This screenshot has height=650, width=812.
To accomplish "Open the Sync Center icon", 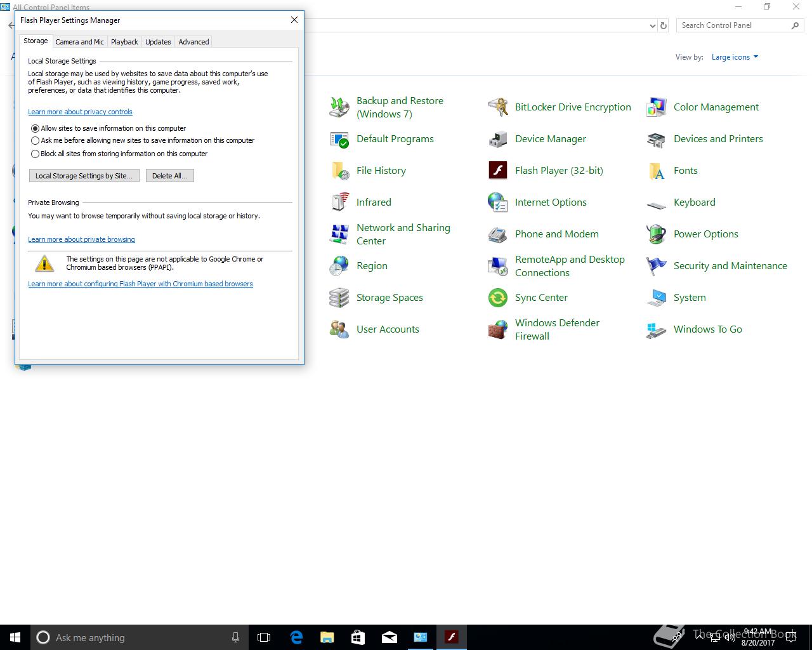I will click(x=498, y=298).
